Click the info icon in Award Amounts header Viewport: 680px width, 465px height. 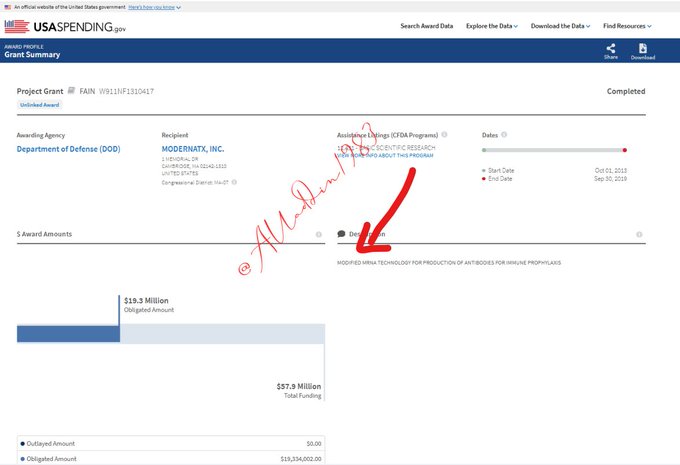pyautogui.click(x=319, y=234)
